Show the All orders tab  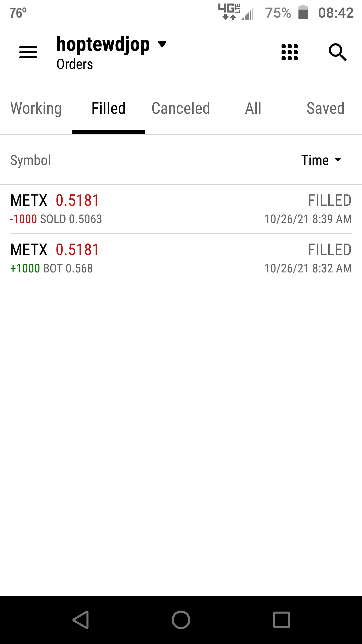(253, 108)
